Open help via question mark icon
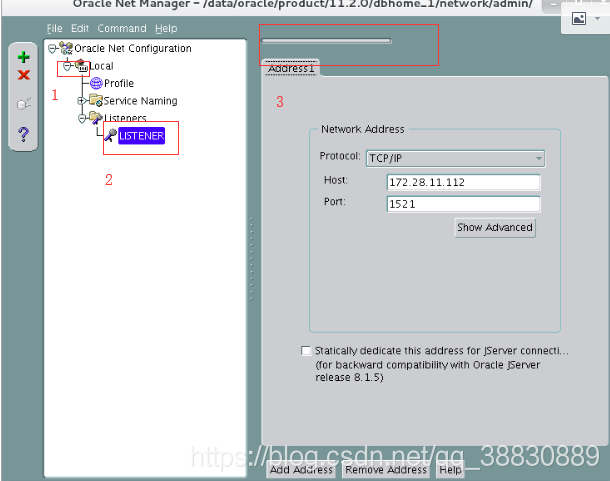This screenshot has width=610, height=481. point(23,134)
